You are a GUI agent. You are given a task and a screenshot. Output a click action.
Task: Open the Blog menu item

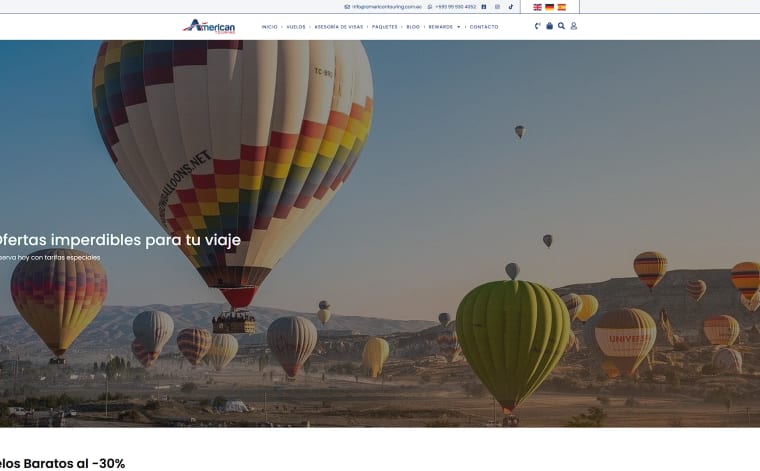[x=413, y=27]
